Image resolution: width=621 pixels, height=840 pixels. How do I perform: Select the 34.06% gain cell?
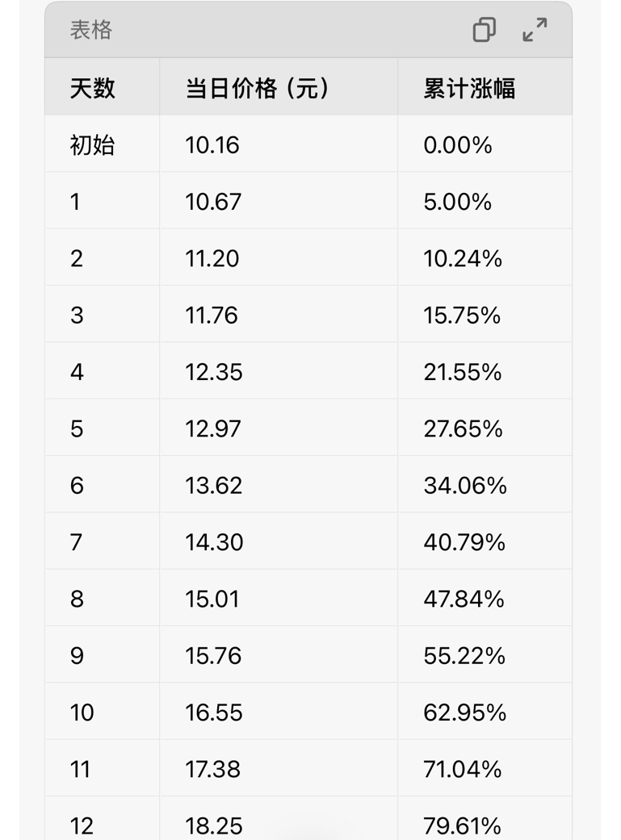465,486
